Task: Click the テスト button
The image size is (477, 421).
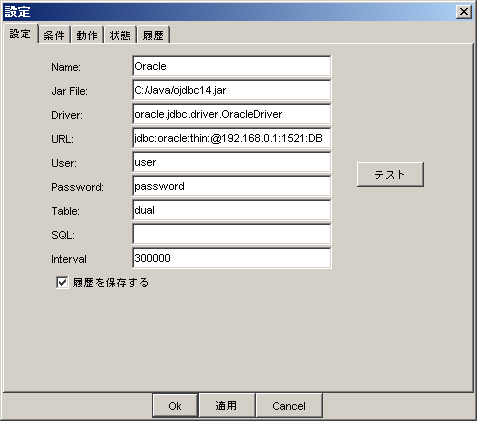Action: click(x=390, y=174)
